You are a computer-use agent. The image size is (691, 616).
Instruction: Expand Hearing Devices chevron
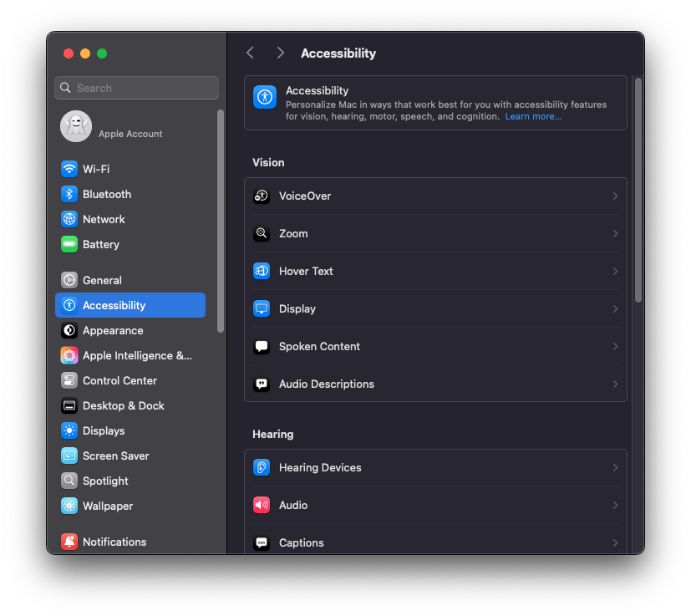click(x=615, y=467)
